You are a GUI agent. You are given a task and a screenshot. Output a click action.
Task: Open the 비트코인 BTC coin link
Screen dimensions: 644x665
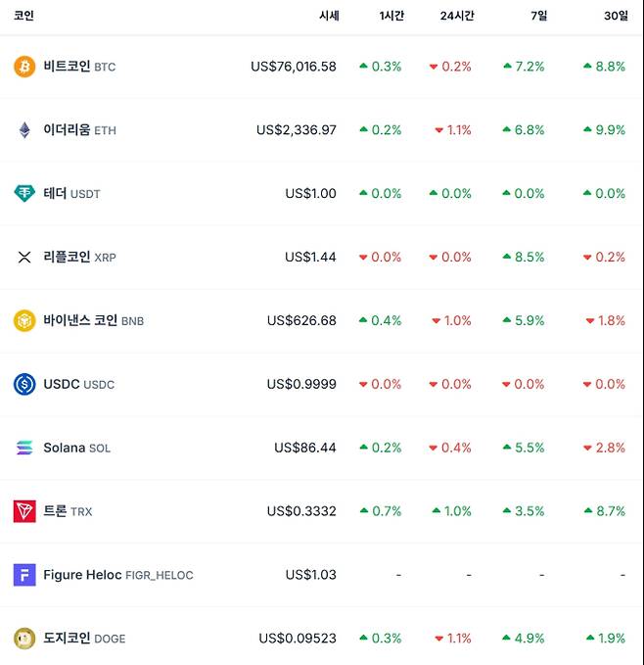click(78, 67)
